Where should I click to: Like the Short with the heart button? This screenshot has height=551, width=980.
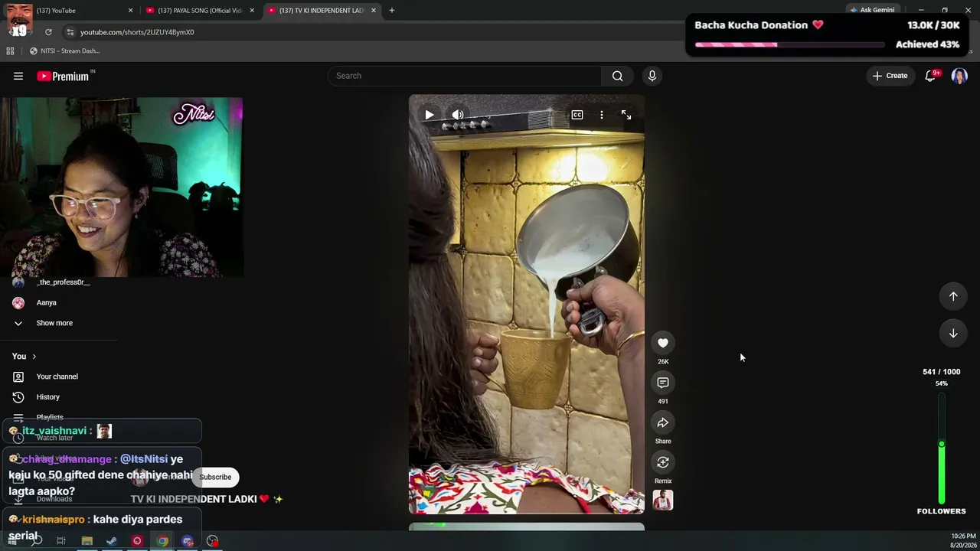[663, 343]
